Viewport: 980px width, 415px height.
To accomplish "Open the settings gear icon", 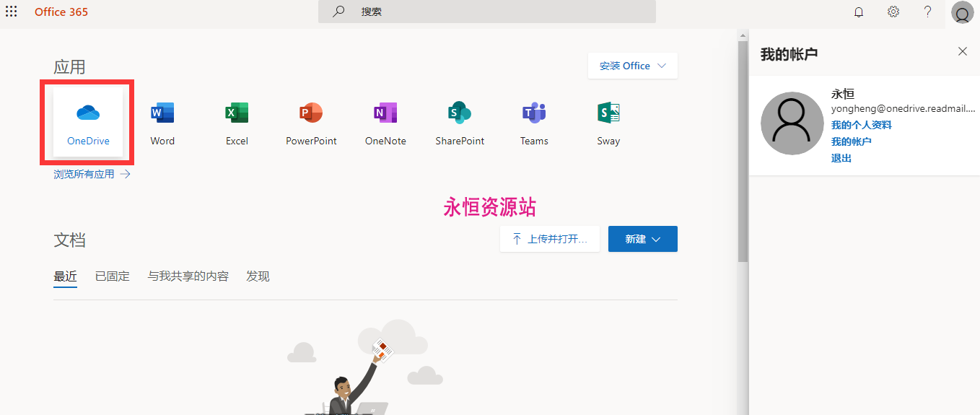I will tap(893, 12).
